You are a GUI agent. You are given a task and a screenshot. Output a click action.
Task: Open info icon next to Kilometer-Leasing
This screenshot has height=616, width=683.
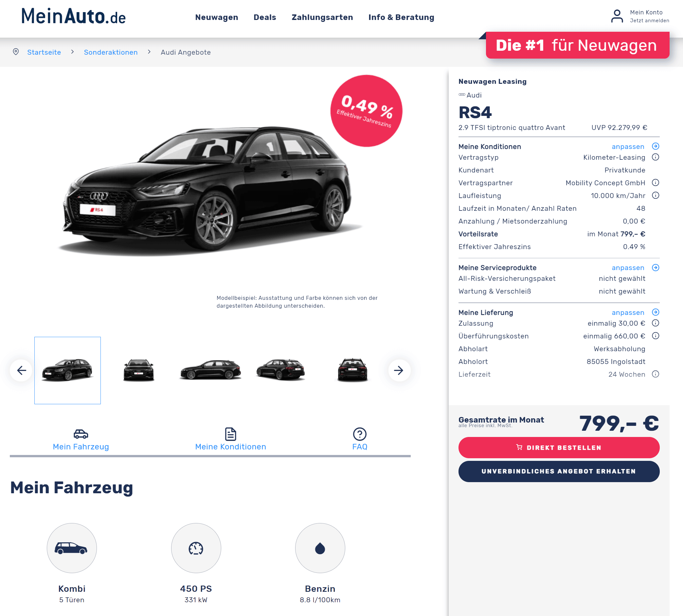655,157
